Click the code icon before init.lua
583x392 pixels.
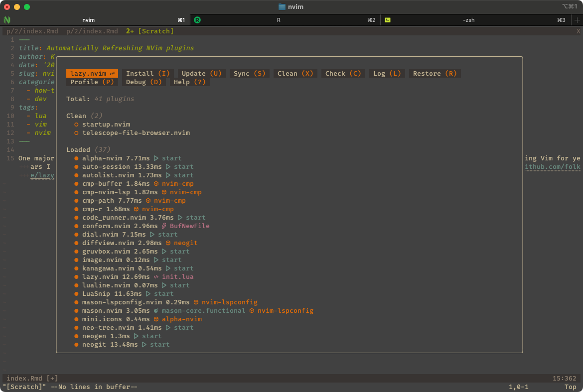point(156,277)
